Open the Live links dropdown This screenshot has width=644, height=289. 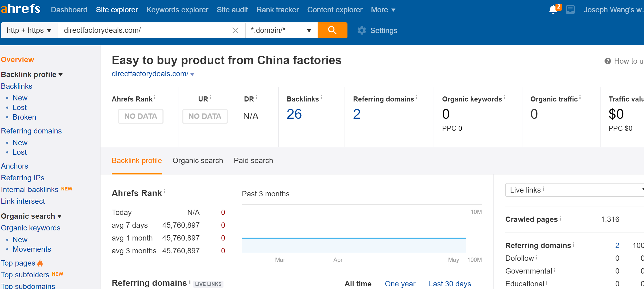(x=575, y=190)
